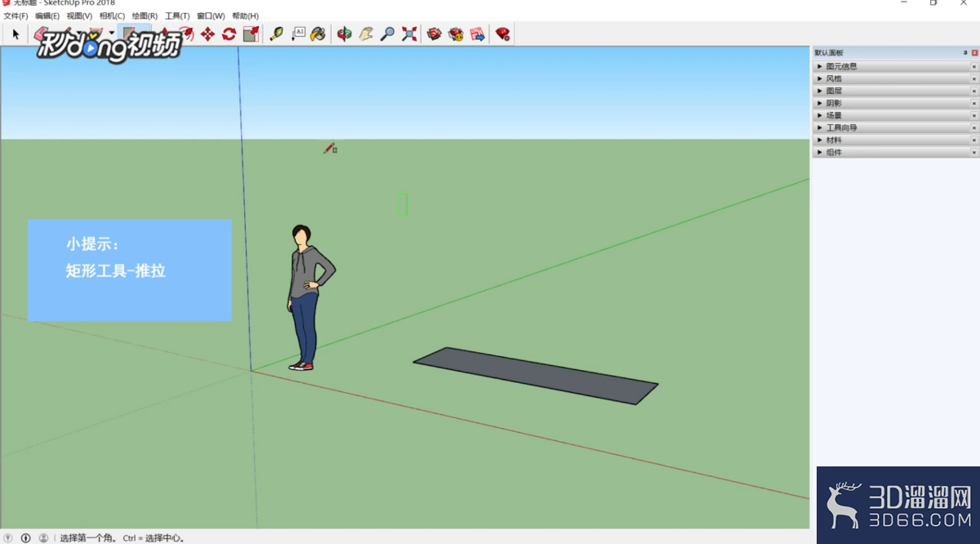Open the 文件(F) menu

coord(16,16)
